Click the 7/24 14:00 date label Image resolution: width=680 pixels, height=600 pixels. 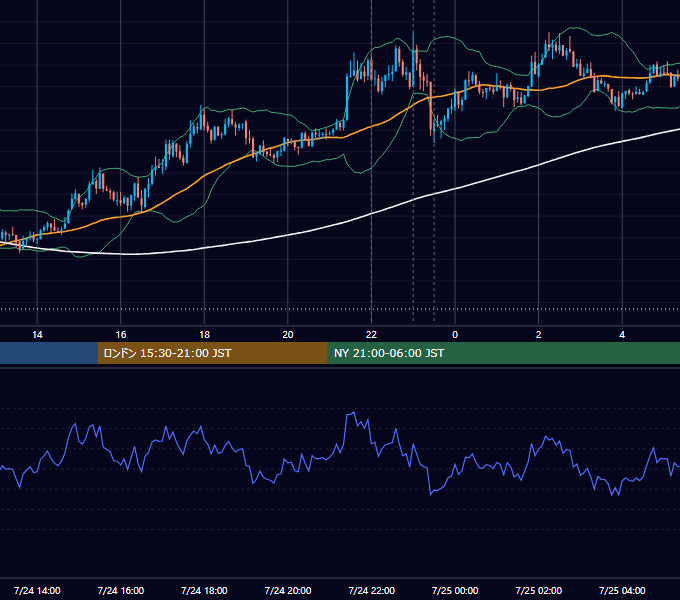click(37, 590)
